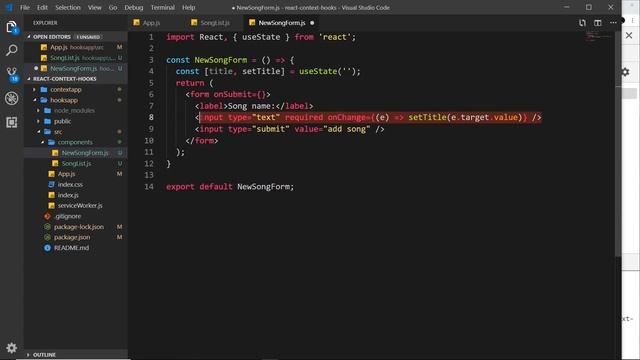Click the editor vertical scrollbar
The image size is (640, 360).
click(618, 143)
